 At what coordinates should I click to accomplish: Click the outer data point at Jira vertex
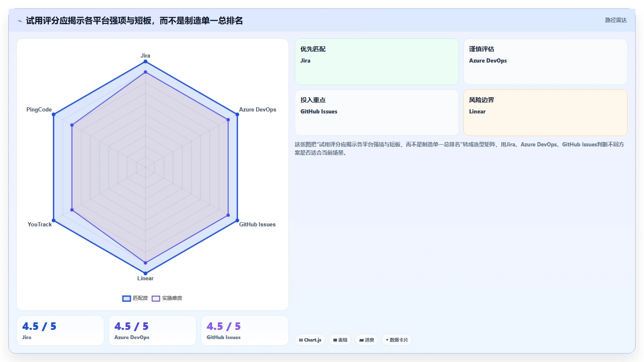[x=145, y=61]
